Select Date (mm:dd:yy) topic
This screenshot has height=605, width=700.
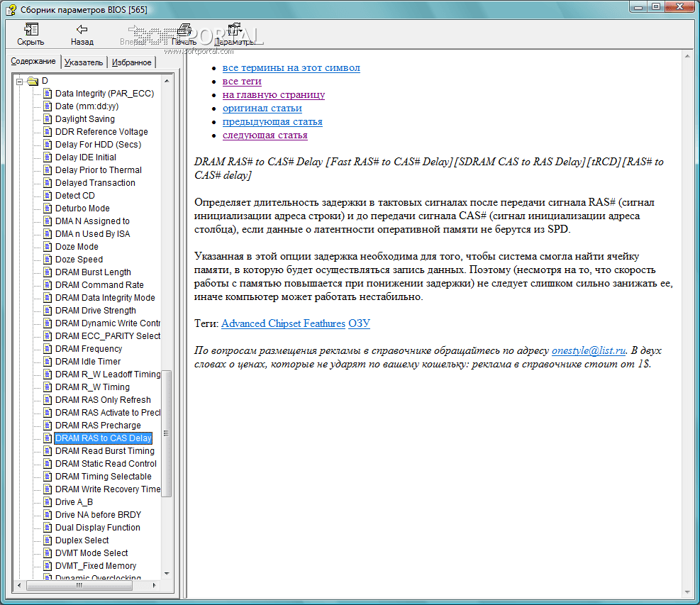(87, 106)
